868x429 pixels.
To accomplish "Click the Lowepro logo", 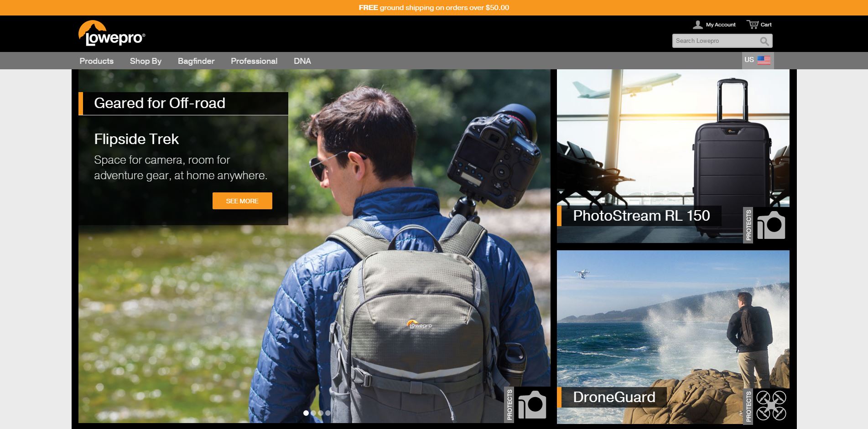I will [x=112, y=33].
